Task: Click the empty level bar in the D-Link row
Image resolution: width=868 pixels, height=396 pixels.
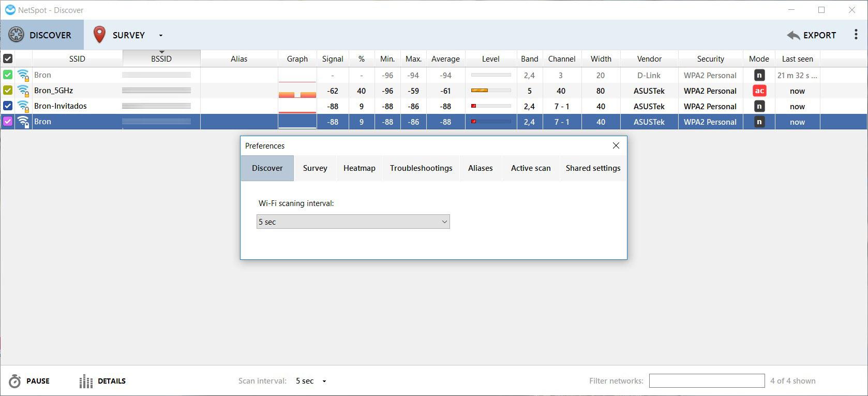Action: point(491,75)
